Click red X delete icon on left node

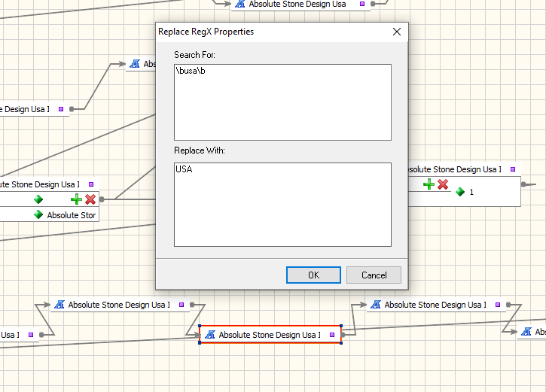coord(90,199)
